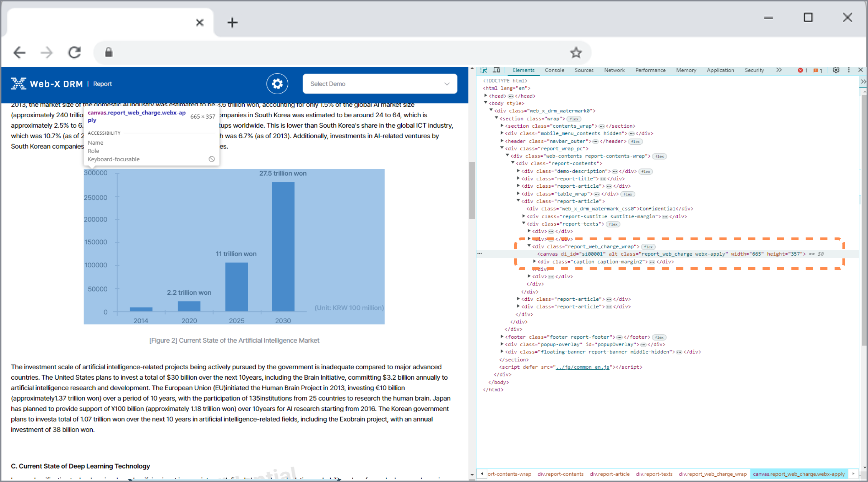Switch to the Console tab
Viewport: 868px width, 482px height.
[x=554, y=70]
